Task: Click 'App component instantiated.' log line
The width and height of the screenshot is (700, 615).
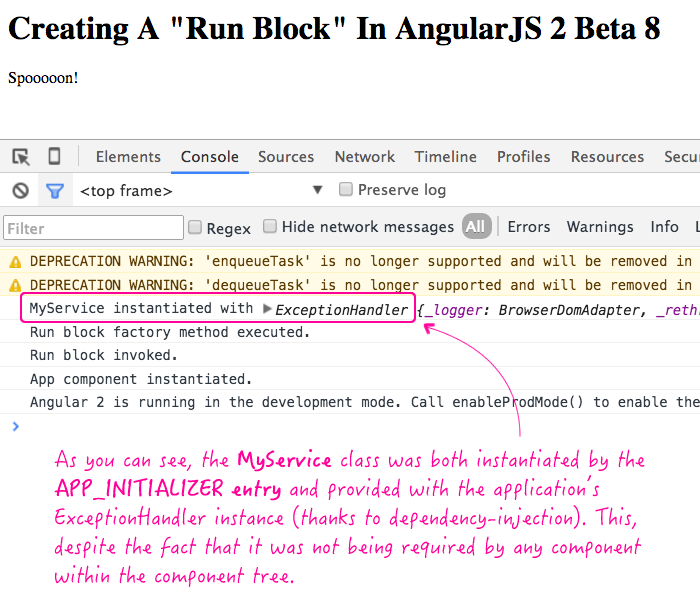Action: click(141, 379)
